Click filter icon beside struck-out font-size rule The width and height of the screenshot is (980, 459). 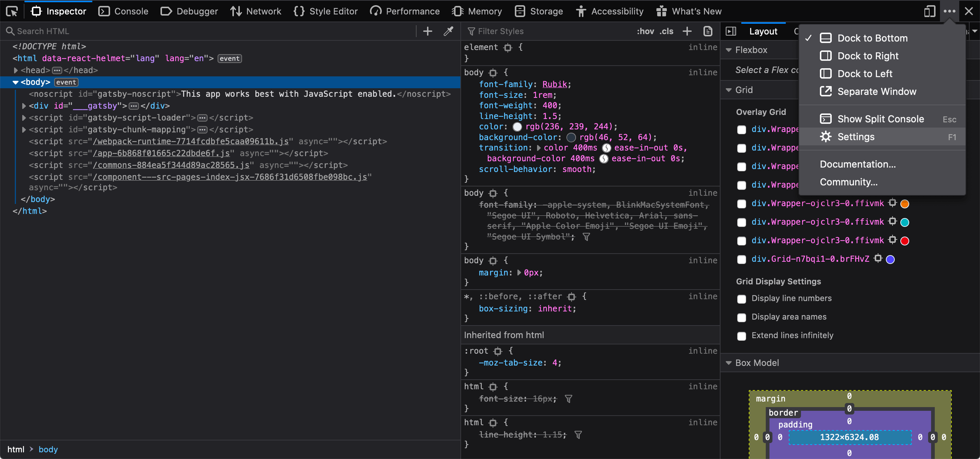(x=568, y=399)
